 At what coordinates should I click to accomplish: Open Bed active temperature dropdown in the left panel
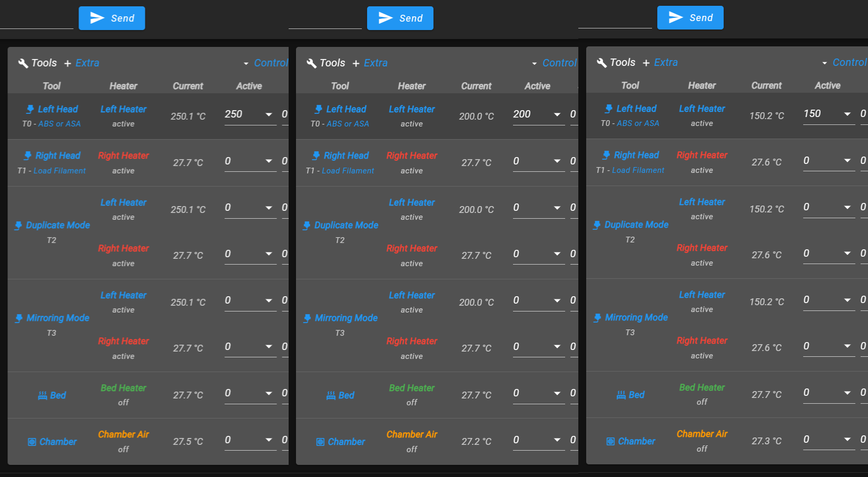[x=269, y=393]
